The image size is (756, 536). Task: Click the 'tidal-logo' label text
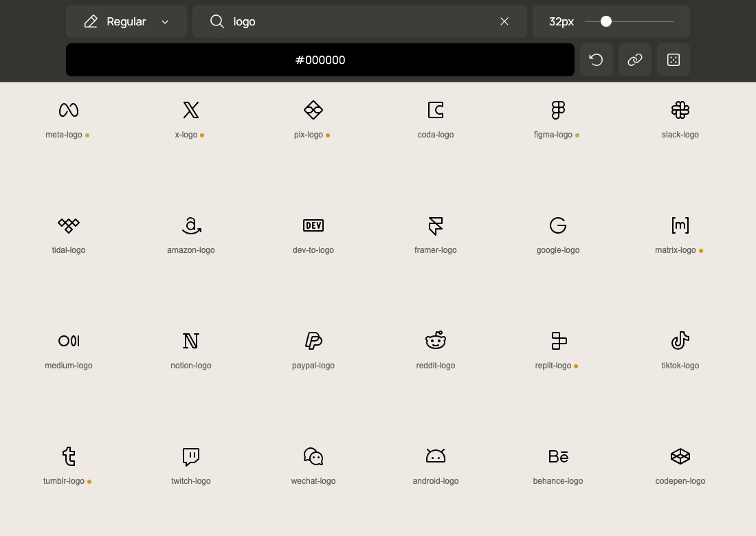click(x=69, y=250)
